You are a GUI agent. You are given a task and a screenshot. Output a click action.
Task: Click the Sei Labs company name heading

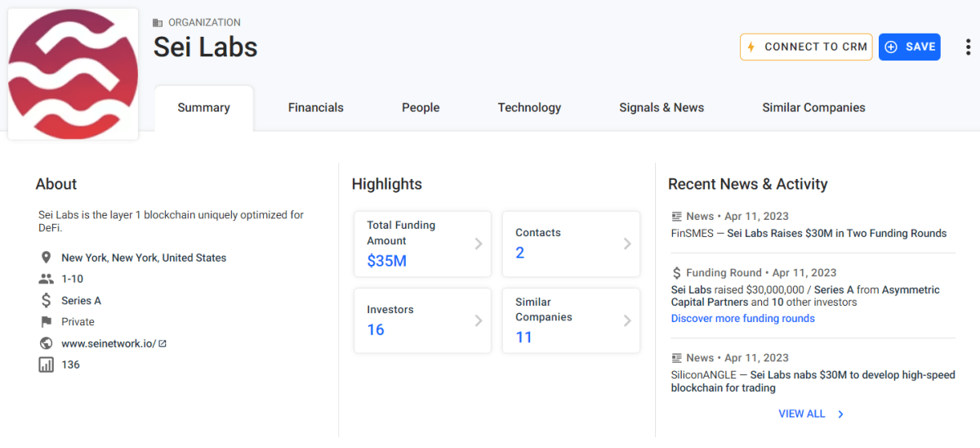(x=206, y=47)
